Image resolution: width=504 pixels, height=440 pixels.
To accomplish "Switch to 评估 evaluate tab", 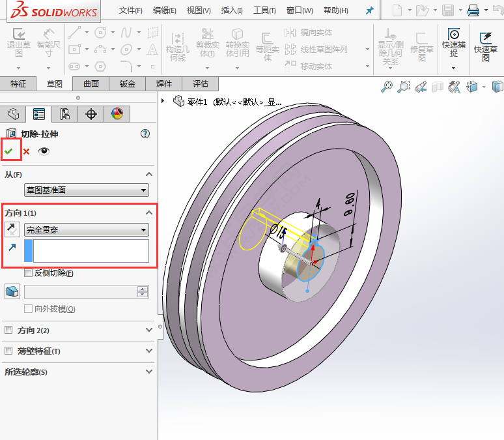I will [x=201, y=83].
